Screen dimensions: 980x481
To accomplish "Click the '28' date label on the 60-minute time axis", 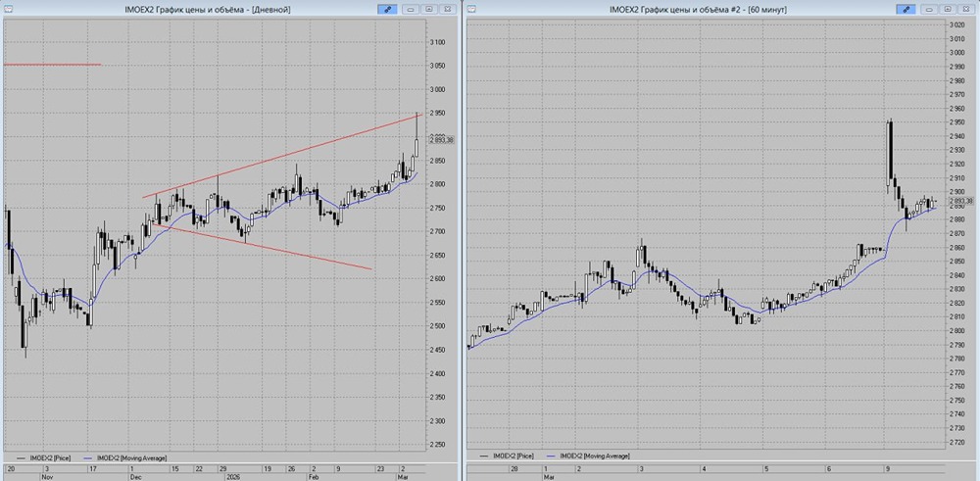I will 514,468.
